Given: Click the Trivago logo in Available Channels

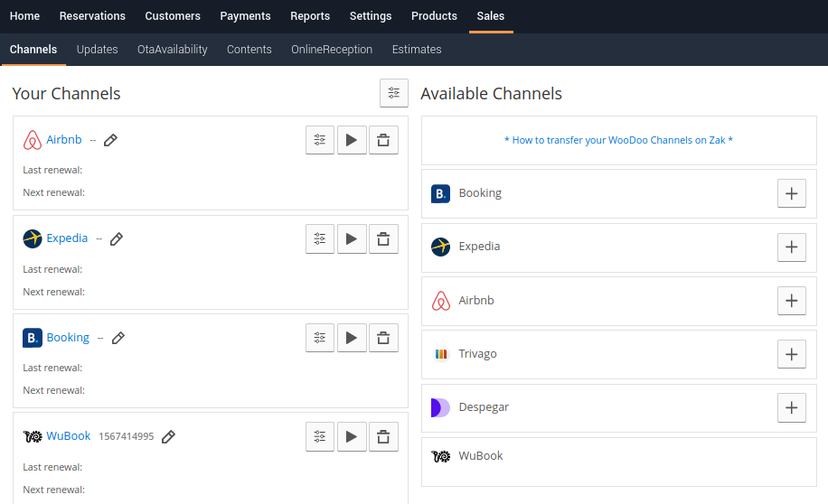Looking at the screenshot, I should tap(441, 353).
